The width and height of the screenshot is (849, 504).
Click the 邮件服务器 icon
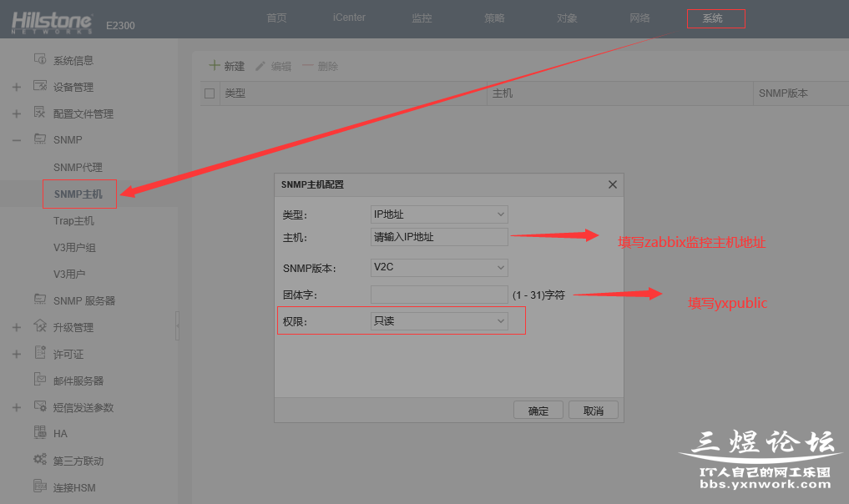click(40, 379)
